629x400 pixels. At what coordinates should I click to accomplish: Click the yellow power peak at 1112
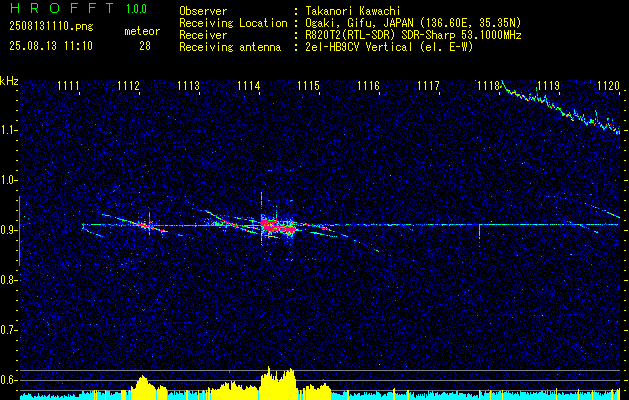(x=144, y=386)
